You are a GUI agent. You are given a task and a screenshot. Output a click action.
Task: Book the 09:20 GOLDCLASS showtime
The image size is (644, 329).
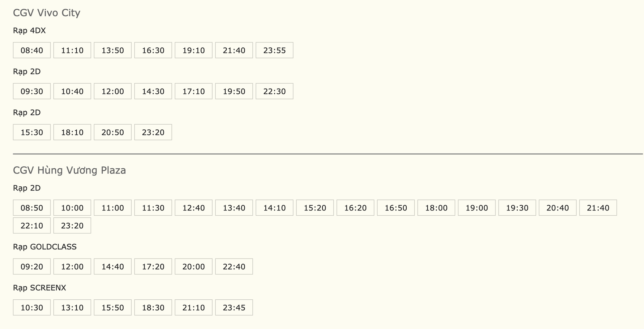pyautogui.click(x=32, y=267)
